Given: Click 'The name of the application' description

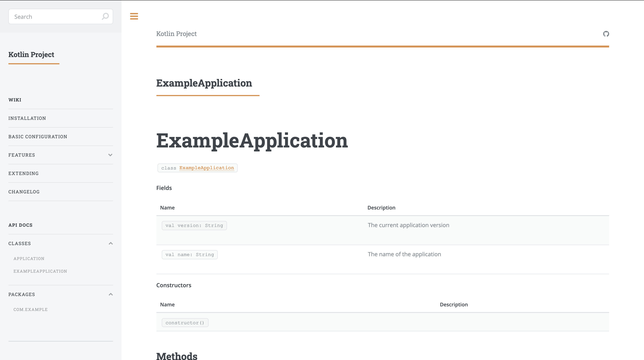Looking at the screenshot, I should [x=404, y=254].
